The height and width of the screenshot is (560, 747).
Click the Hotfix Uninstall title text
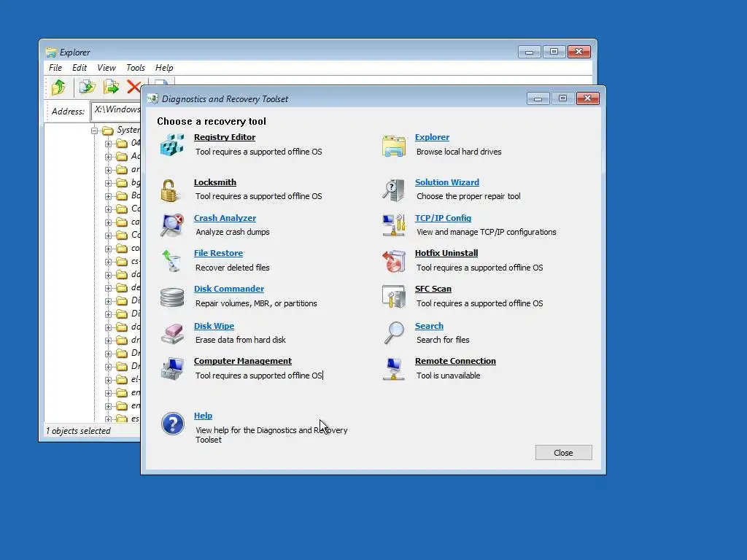pos(446,253)
